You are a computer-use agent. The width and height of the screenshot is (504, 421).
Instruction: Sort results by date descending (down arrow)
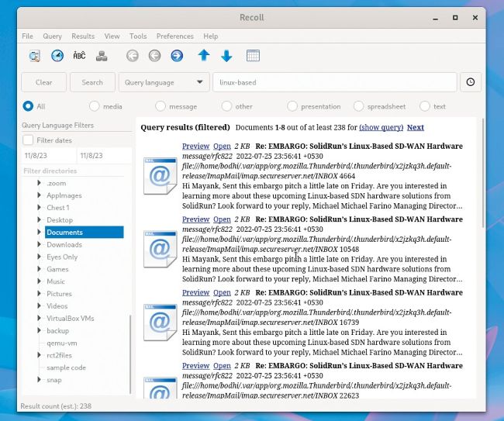226,56
